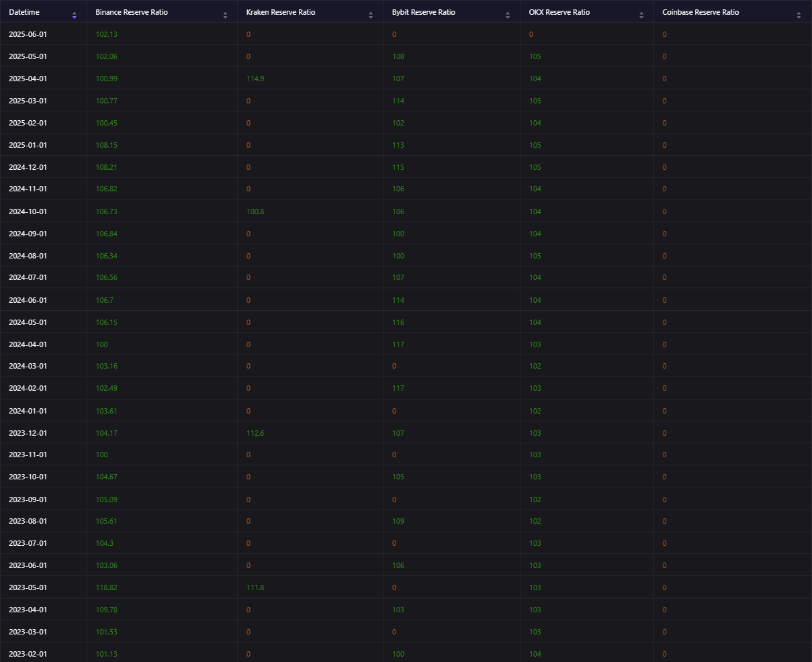This screenshot has width=812, height=662.
Task: Click Binance value 106.56
Action: click(106, 278)
